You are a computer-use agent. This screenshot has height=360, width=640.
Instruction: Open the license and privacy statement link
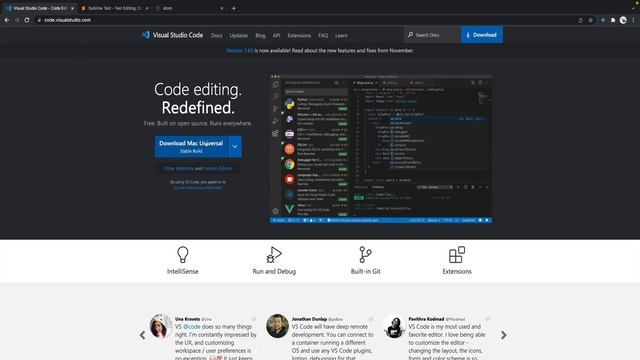[x=198, y=188]
